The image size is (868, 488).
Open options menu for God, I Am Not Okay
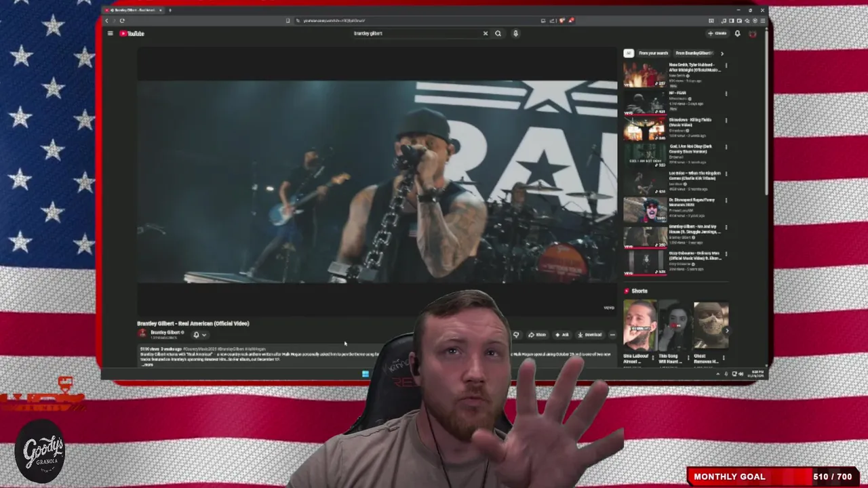click(x=726, y=147)
